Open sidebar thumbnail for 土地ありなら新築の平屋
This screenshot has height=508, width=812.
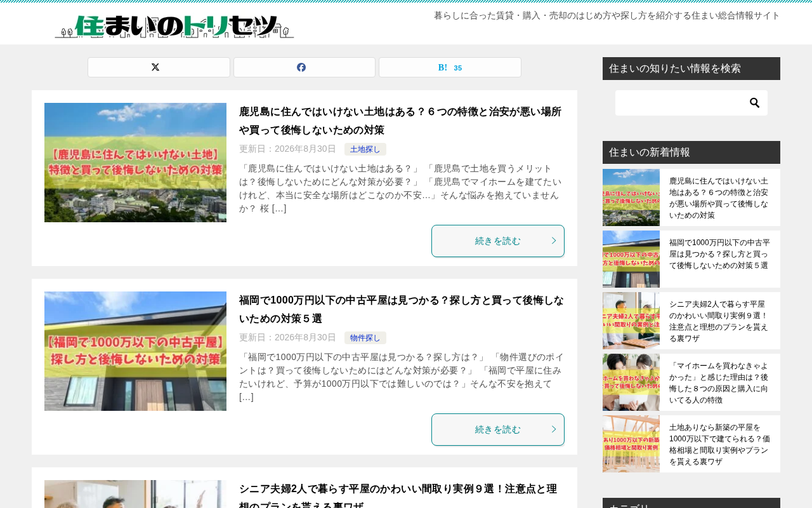631,444
